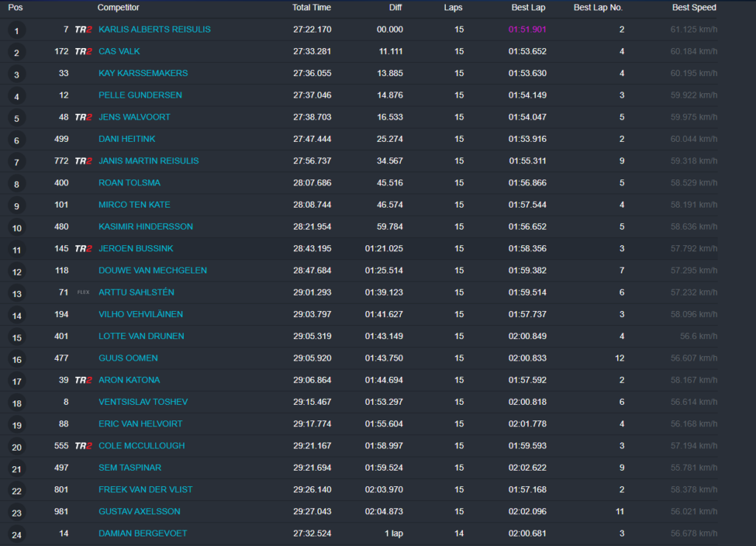Viewport: 756px width, 546px height.
Task: Click the TR2 logo beside Karlis Alberts Reisulis
Action: (x=83, y=30)
